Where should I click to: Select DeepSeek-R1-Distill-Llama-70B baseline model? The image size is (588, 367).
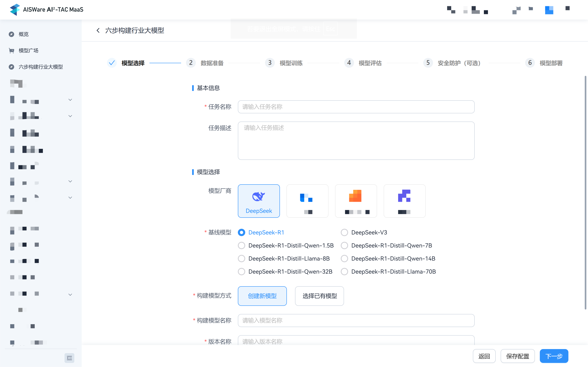[x=344, y=271]
